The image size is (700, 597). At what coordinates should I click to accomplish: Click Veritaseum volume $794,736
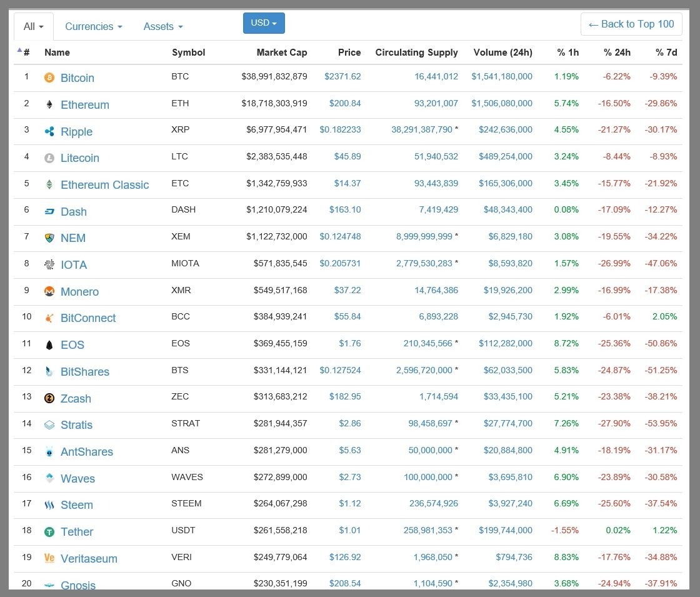[x=514, y=557]
